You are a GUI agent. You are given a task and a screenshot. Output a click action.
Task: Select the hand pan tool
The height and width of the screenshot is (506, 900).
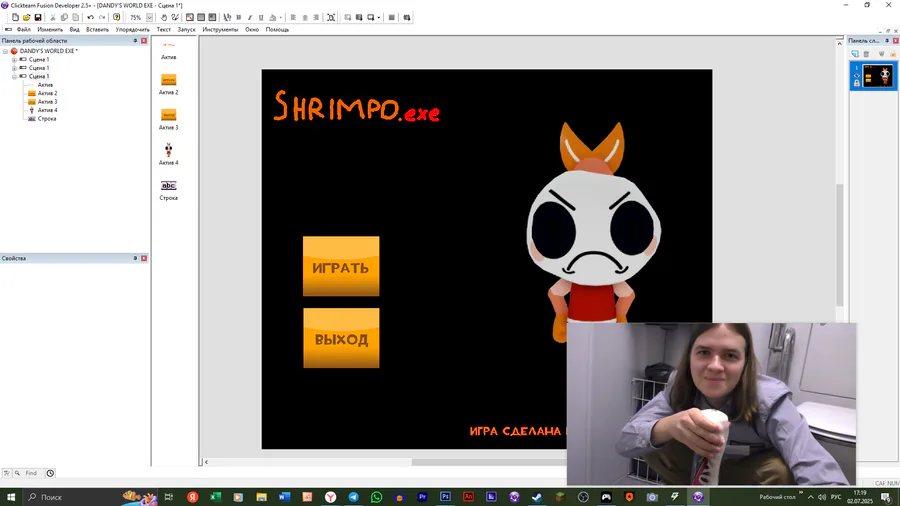[x=164, y=17]
